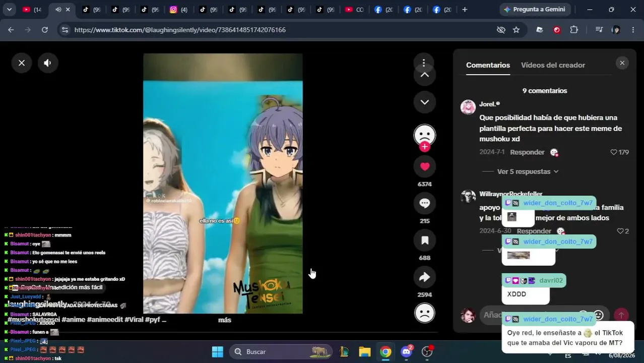Click the add comment input field

pos(544,315)
